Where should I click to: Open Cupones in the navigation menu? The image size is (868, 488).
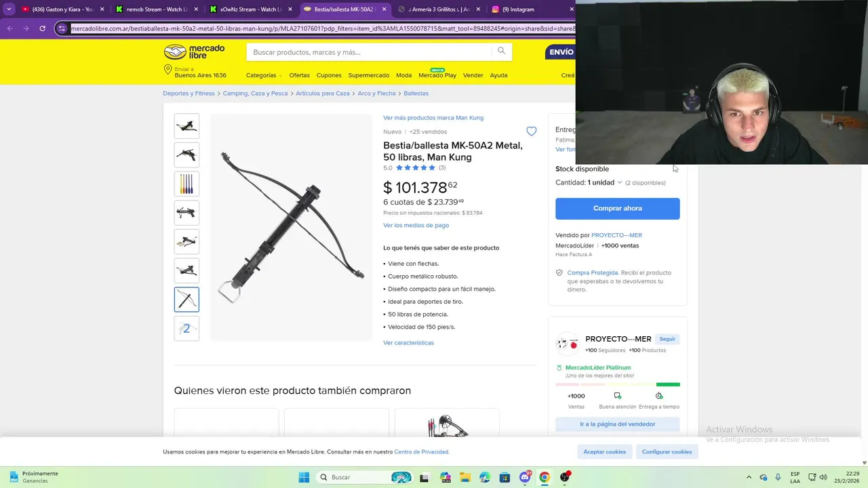(x=329, y=75)
